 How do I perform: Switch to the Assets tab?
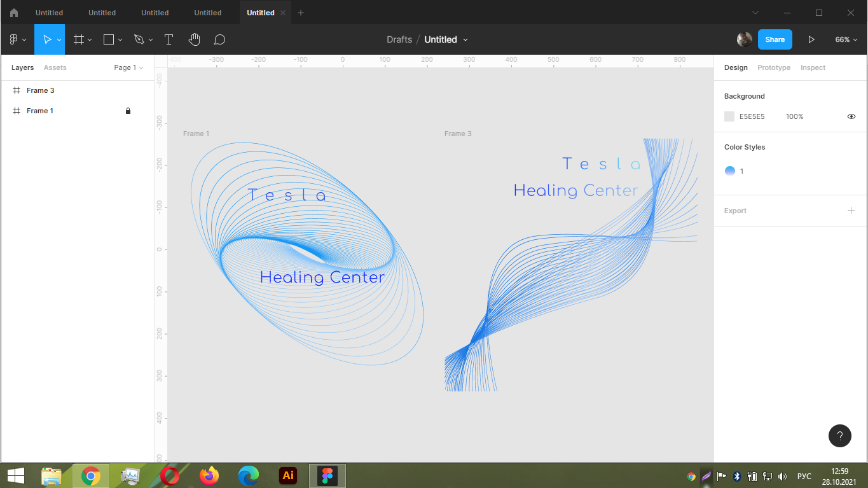pos(55,67)
